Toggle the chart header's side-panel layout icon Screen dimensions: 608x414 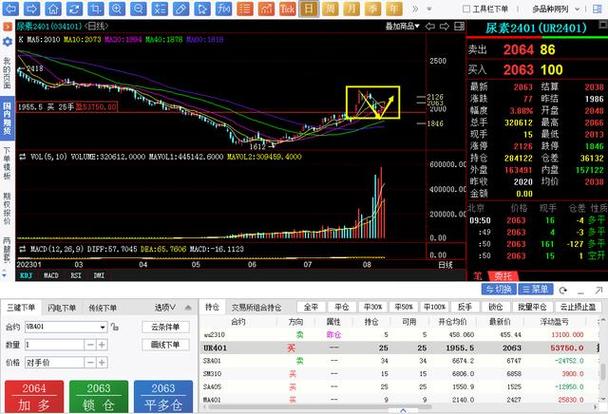(459, 26)
